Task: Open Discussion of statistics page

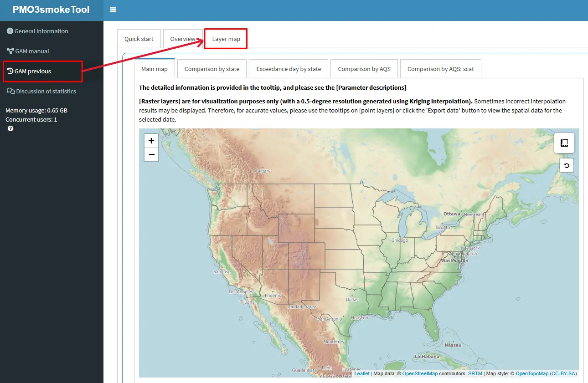Action: [46, 92]
